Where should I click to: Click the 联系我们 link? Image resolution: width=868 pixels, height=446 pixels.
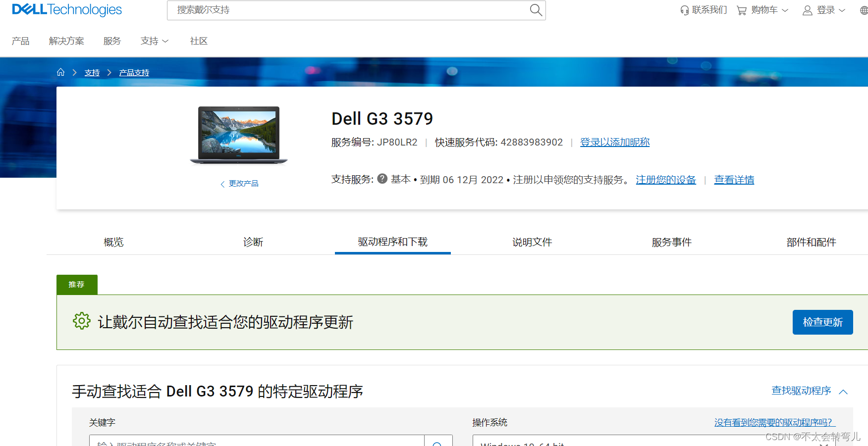(x=709, y=10)
